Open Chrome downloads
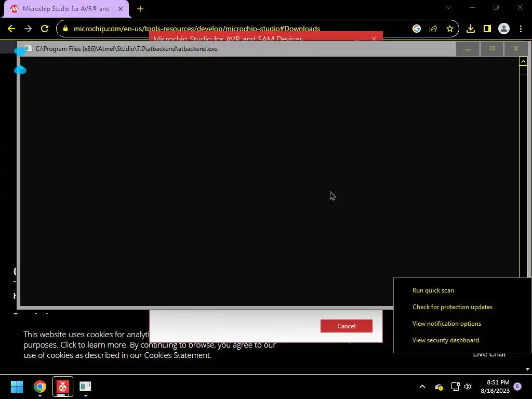Viewport: 532px width, 399px height. coord(471,29)
